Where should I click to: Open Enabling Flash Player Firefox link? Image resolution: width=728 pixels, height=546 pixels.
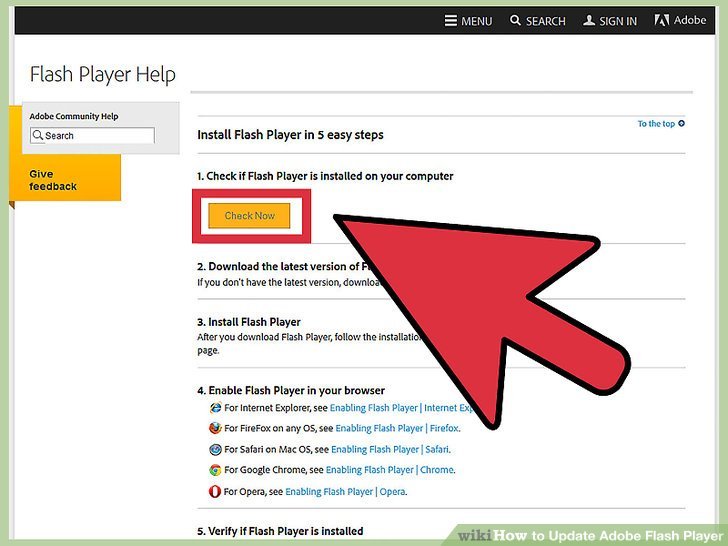tap(397, 428)
